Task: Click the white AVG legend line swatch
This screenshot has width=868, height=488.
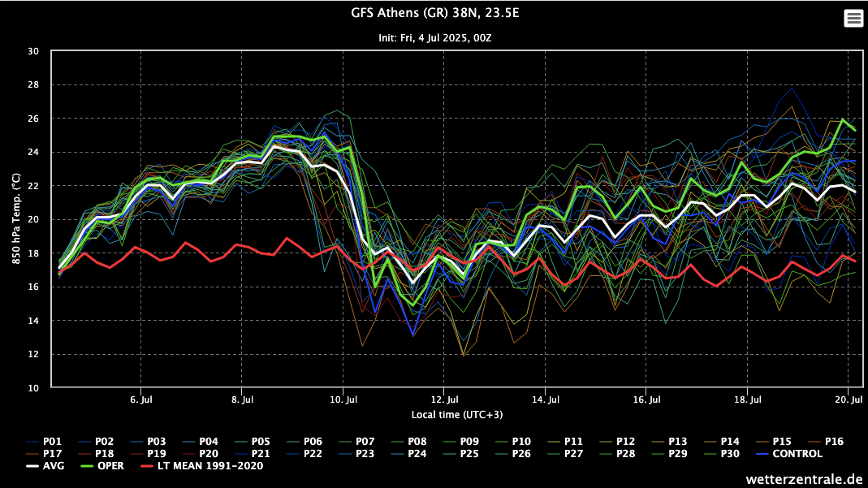Action: tap(32, 466)
